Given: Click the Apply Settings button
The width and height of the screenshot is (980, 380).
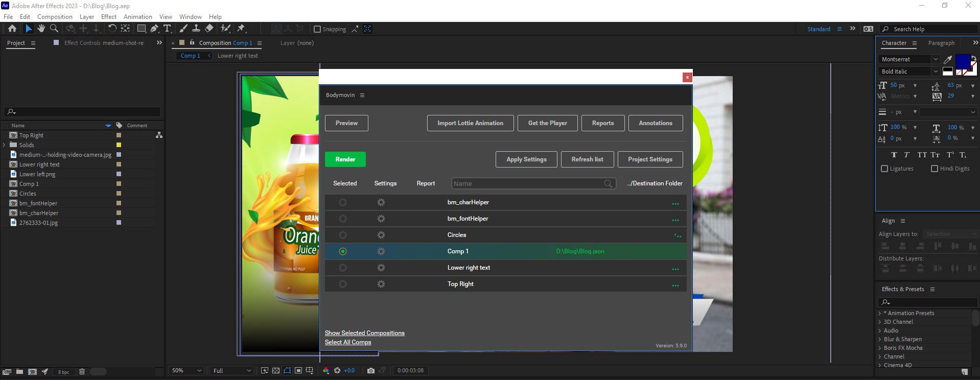Looking at the screenshot, I should (526, 159).
